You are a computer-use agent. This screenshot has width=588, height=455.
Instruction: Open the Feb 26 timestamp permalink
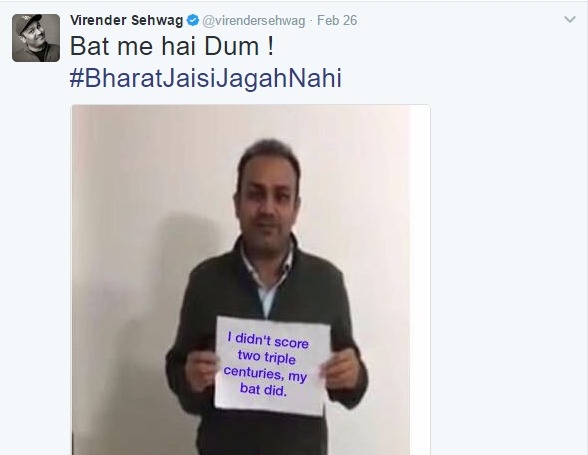tap(337, 20)
